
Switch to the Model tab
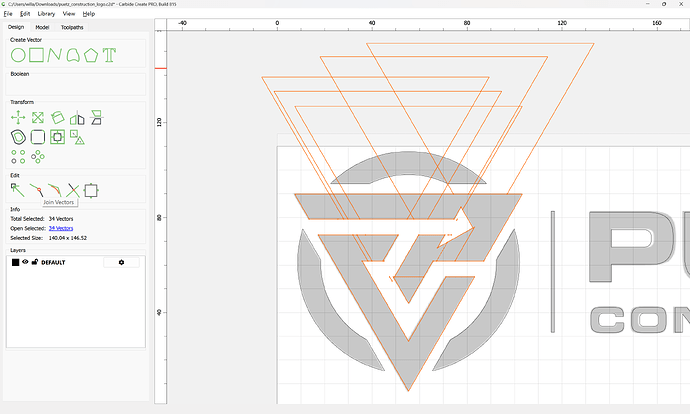[42, 27]
